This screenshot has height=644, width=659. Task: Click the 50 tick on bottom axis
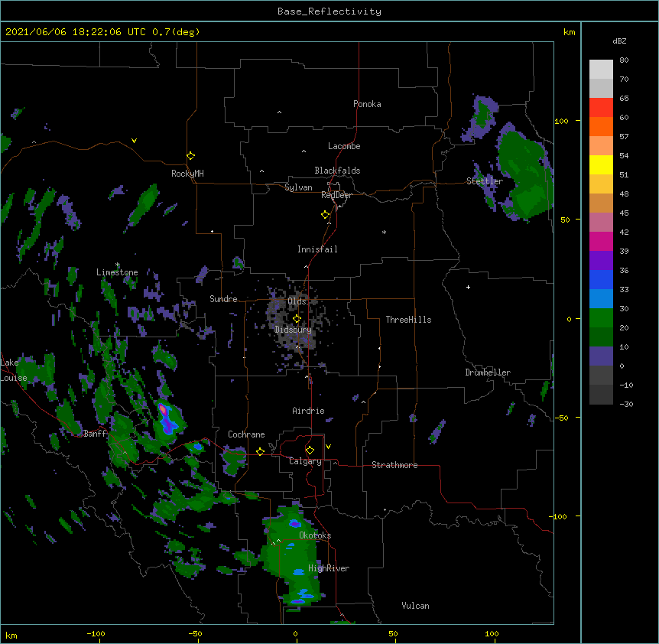[393, 633]
